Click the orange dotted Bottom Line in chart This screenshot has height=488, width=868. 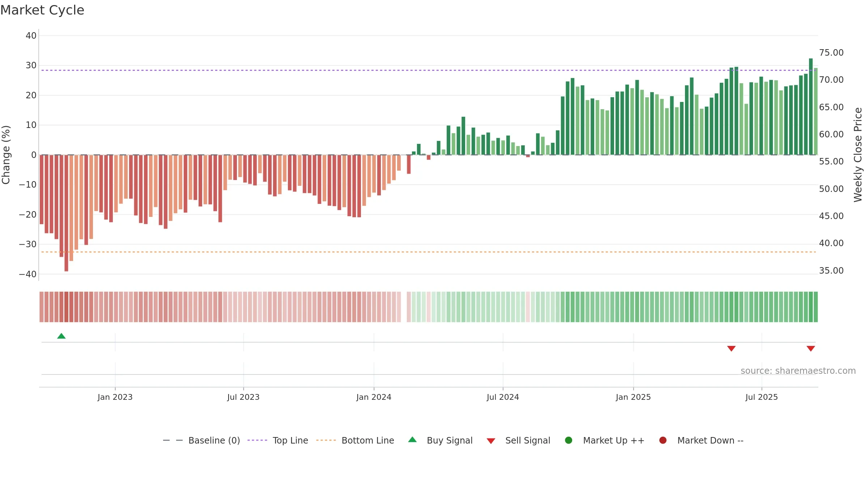429,252
